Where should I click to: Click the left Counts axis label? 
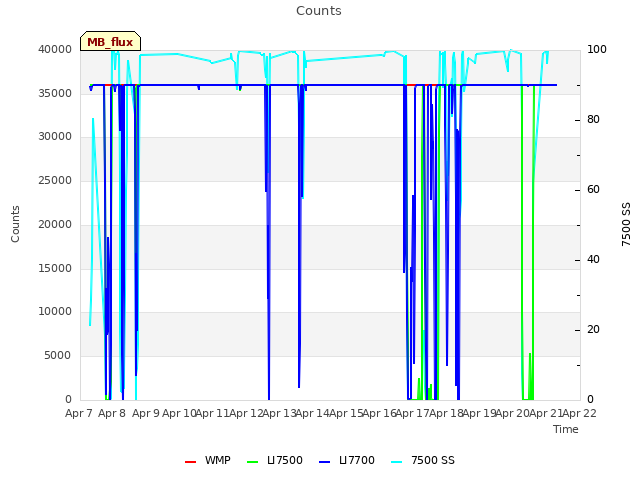click(x=15, y=224)
